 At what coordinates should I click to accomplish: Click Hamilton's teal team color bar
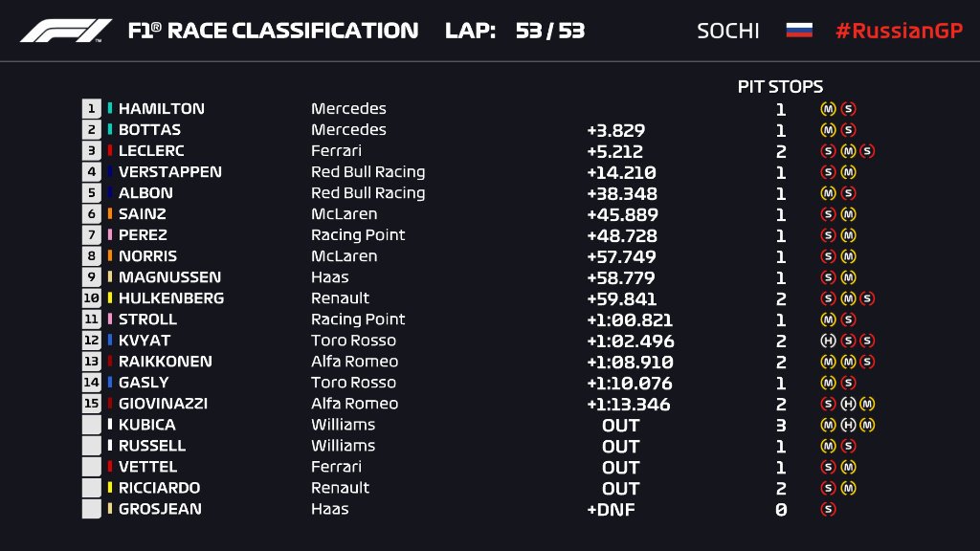pos(110,109)
